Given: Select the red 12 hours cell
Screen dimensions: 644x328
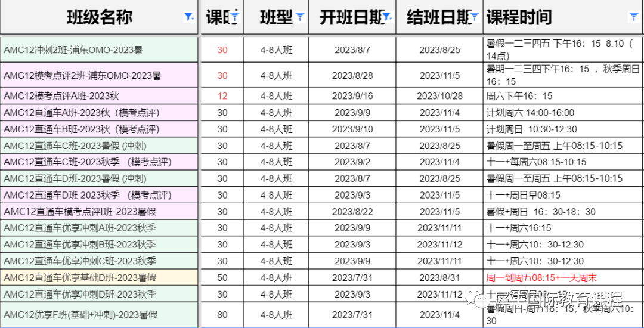Looking at the screenshot, I should coord(222,96).
